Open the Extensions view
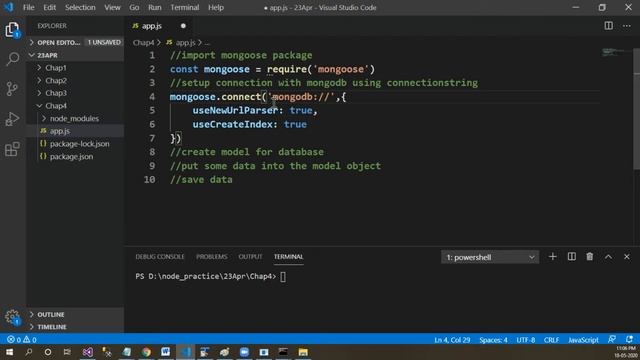Screen dimensions: 640x360 12,149
